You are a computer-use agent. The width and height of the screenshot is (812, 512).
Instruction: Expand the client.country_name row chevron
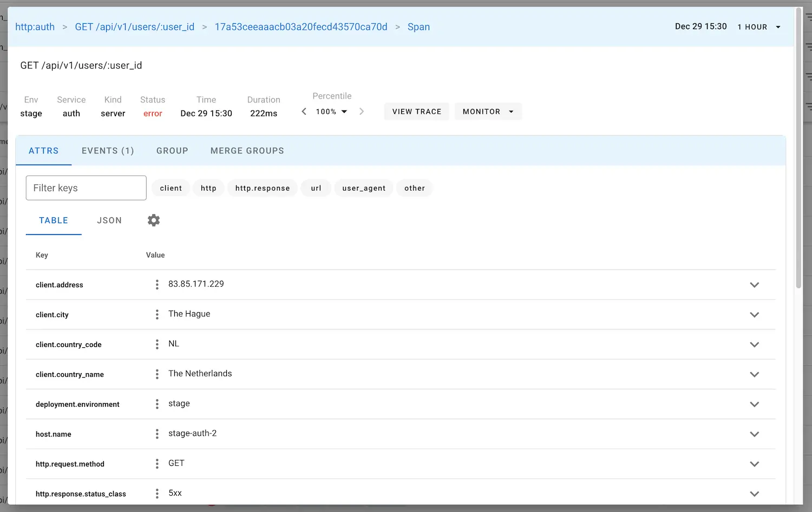click(x=754, y=374)
